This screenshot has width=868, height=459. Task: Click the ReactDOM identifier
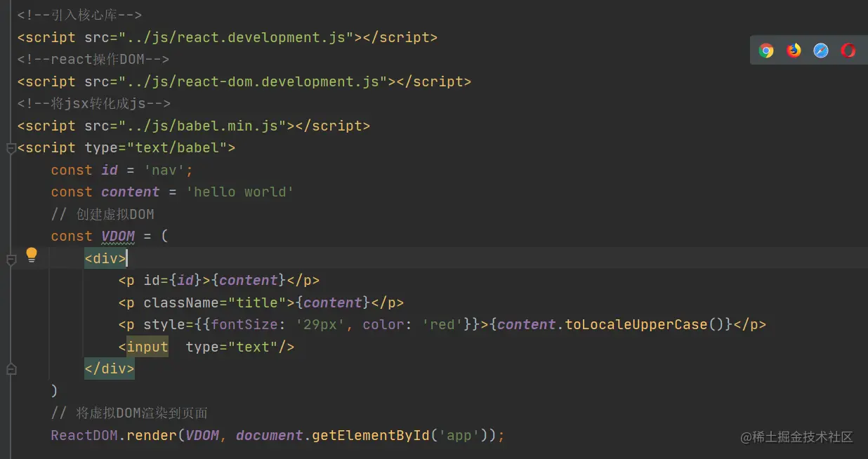pyautogui.click(x=84, y=435)
